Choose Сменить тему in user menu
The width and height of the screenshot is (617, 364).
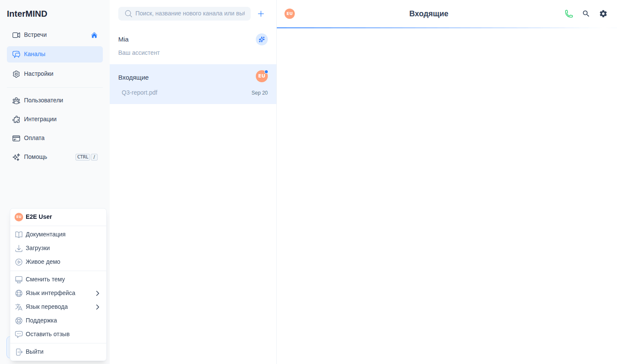point(58,280)
